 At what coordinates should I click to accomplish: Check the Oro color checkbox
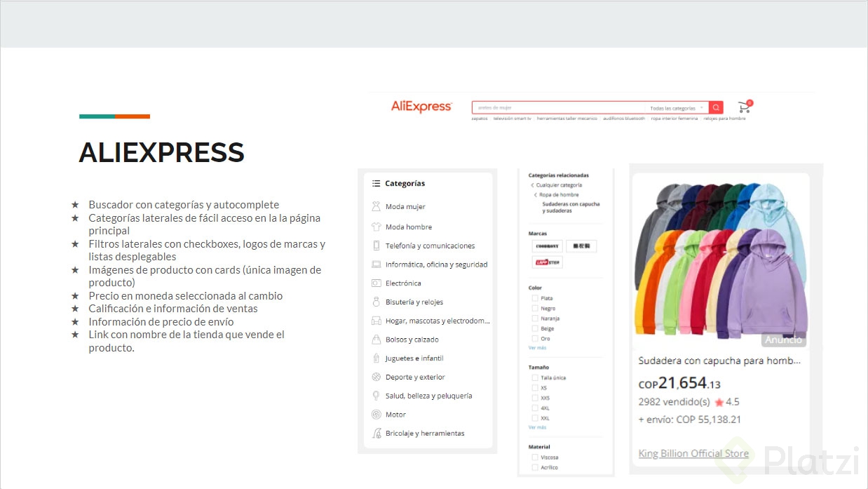[x=535, y=338]
